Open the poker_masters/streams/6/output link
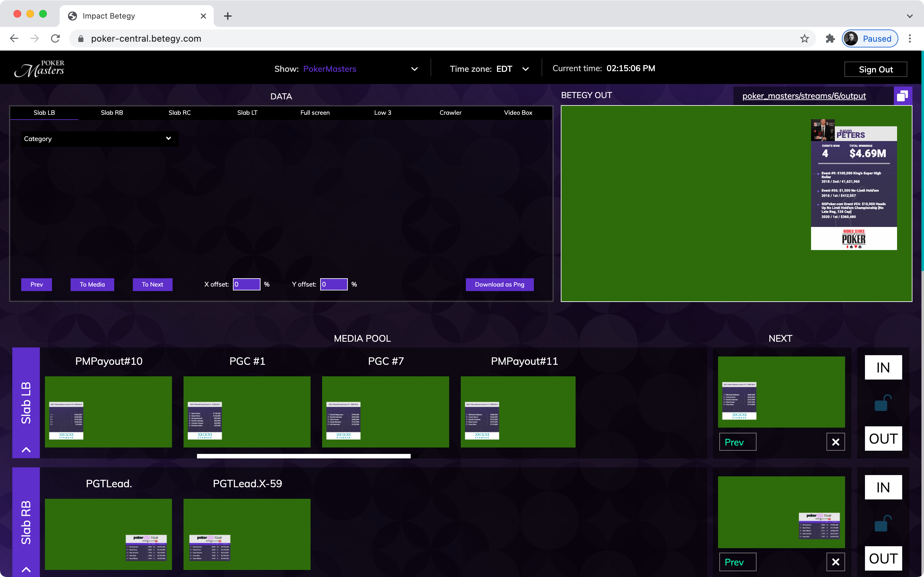Viewport: 924px width, 577px height. tap(804, 96)
